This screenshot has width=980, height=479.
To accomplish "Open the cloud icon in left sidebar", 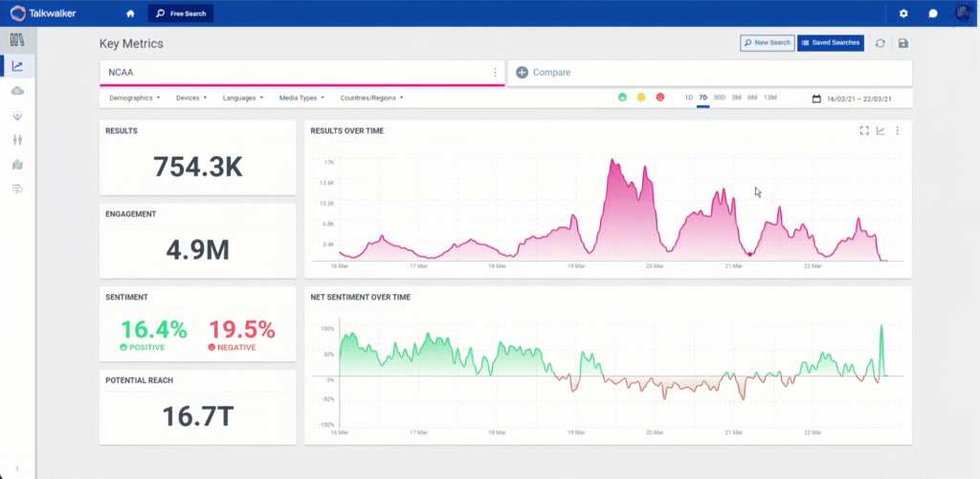I will point(17,90).
